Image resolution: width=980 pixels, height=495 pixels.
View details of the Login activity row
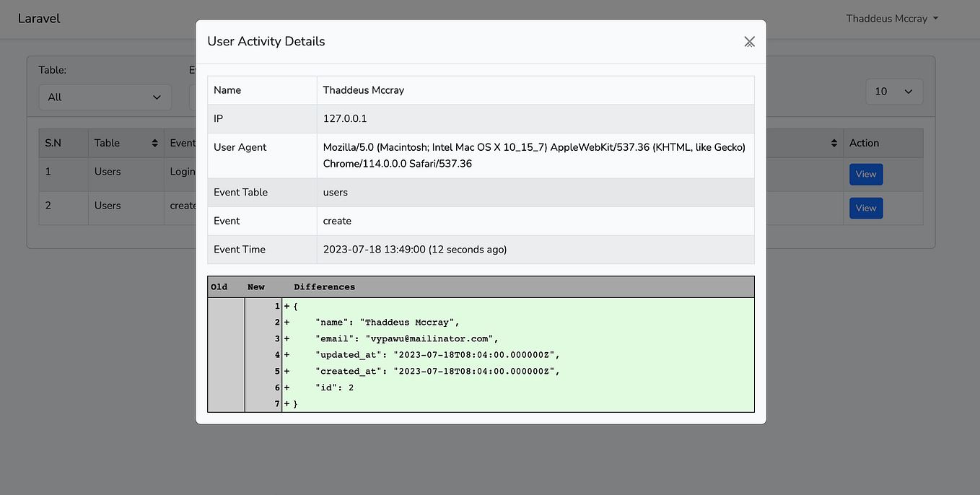[x=866, y=174]
